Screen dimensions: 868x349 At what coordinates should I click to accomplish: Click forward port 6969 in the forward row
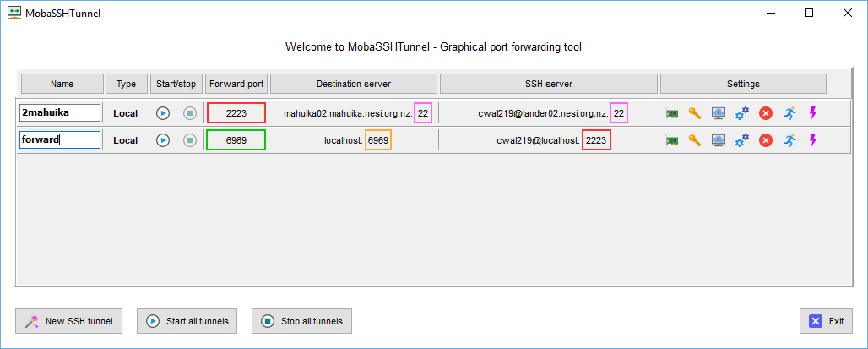236,140
